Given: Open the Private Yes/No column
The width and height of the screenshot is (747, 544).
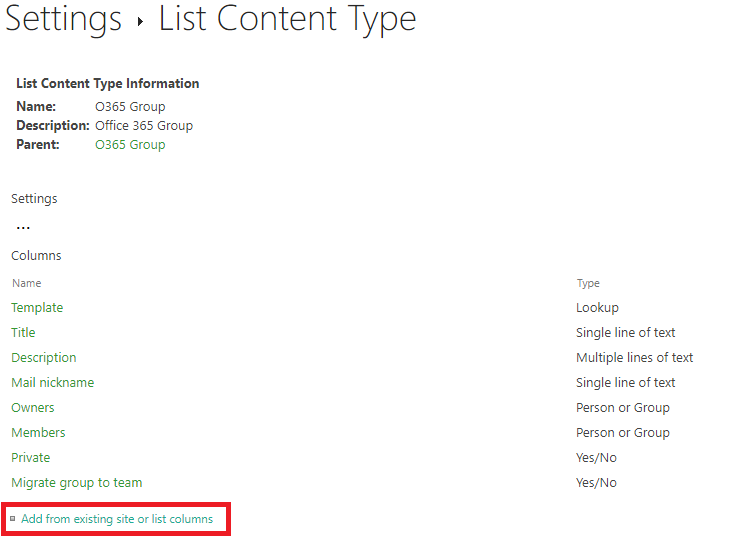Looking at the screenshot, I should point(30,458).
